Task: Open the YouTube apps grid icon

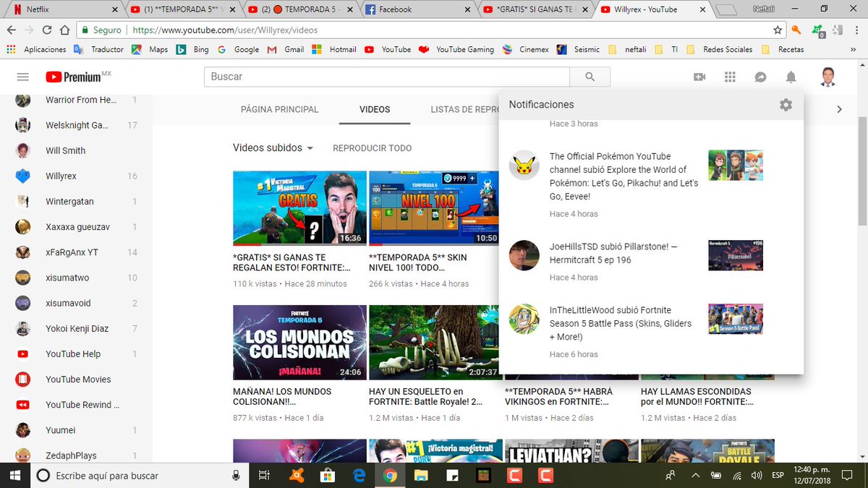Action: click(x=730, y=77)
